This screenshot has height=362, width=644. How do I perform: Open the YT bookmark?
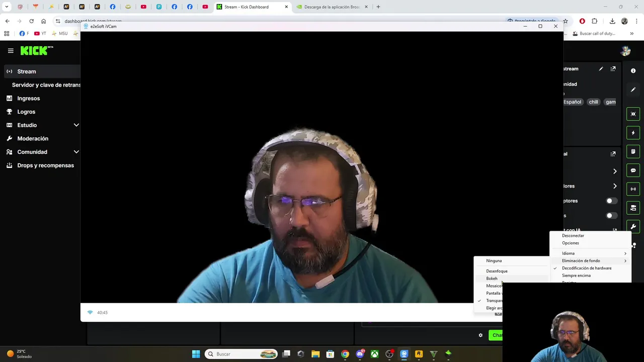[x=40, y=34]
